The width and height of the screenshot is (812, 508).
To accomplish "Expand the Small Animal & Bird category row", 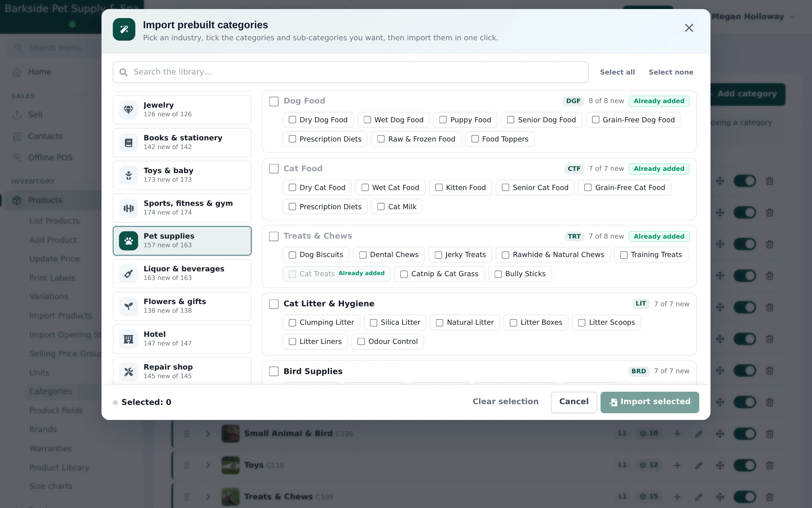I will (208, 434).
